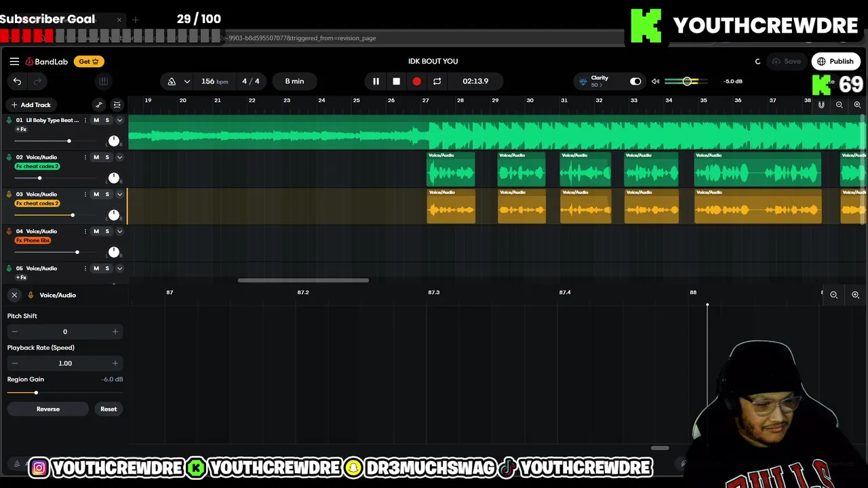Zoom out the track timeline

[840, 105]
